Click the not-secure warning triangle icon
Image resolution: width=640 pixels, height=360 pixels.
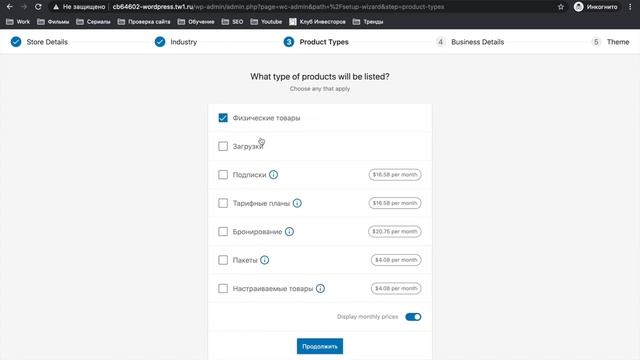click(x=56, y=7)
